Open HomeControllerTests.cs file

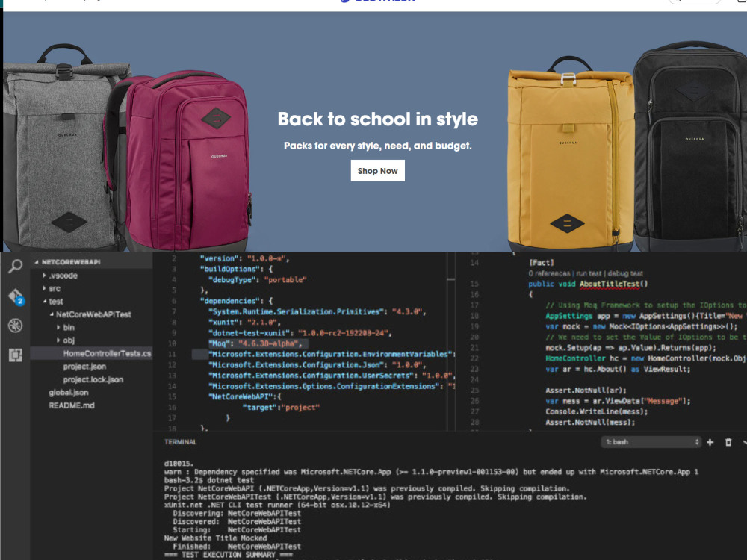tap(107, 353)
